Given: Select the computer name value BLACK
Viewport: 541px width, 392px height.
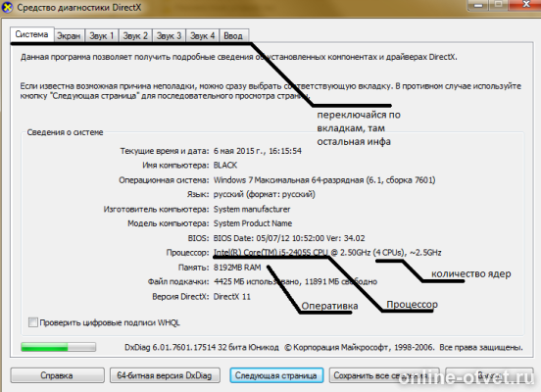Looking at the screenshot, I should click(x=225, y=166).
